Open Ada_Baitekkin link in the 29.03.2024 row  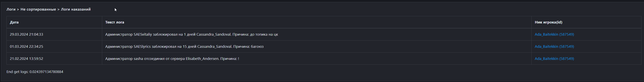click(554, 34)
